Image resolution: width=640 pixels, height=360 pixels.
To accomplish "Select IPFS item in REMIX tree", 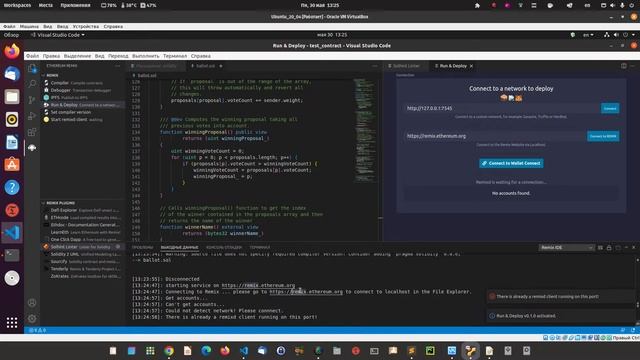I will point(82,98).
